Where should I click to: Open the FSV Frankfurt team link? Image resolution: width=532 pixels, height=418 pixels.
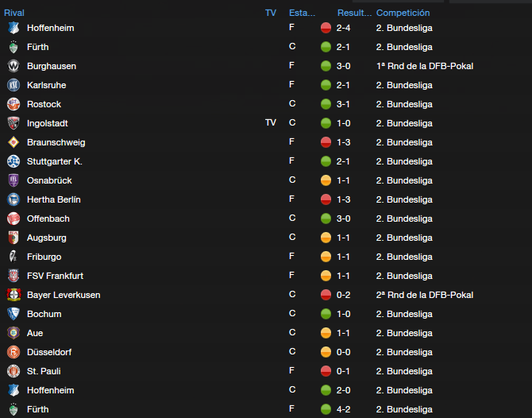point(55,276)
